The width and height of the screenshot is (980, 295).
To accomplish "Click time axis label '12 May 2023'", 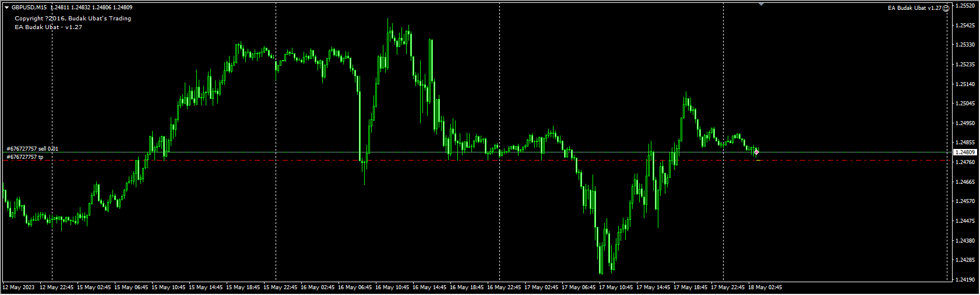I will (x=19, y=287).
